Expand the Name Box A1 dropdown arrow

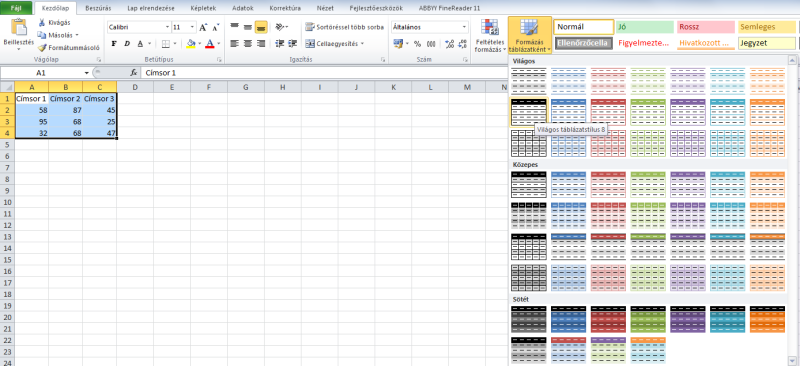tap(87, 74)
